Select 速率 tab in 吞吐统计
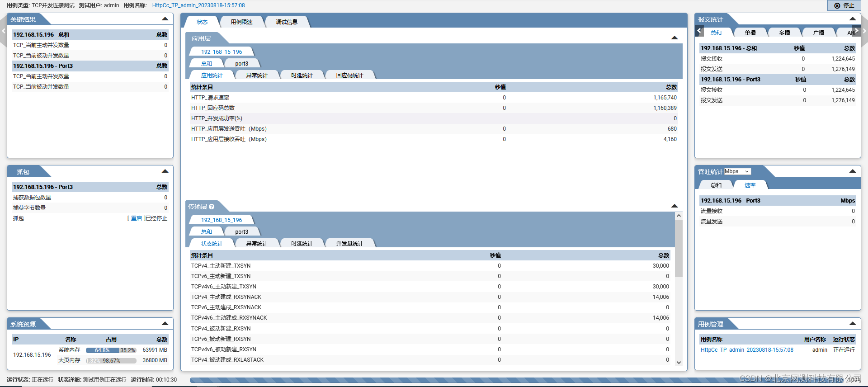The image size is (868, 387). [750, 185]
